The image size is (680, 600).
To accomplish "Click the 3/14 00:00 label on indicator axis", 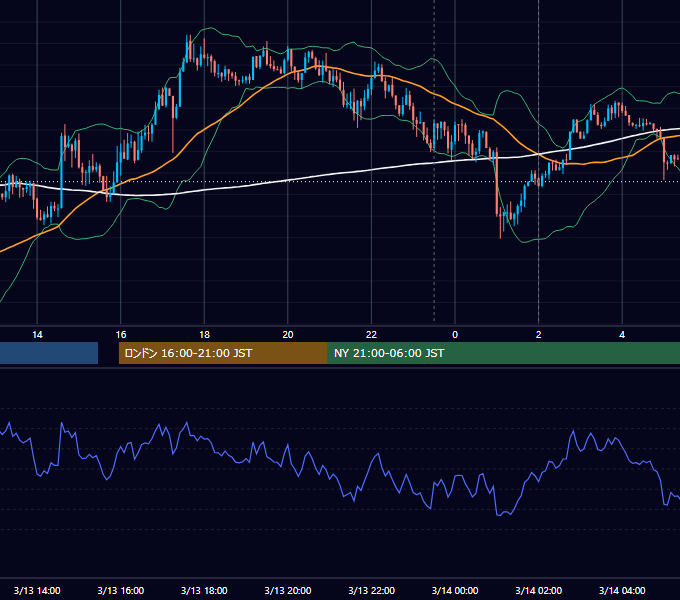I will tap(455, 590).
